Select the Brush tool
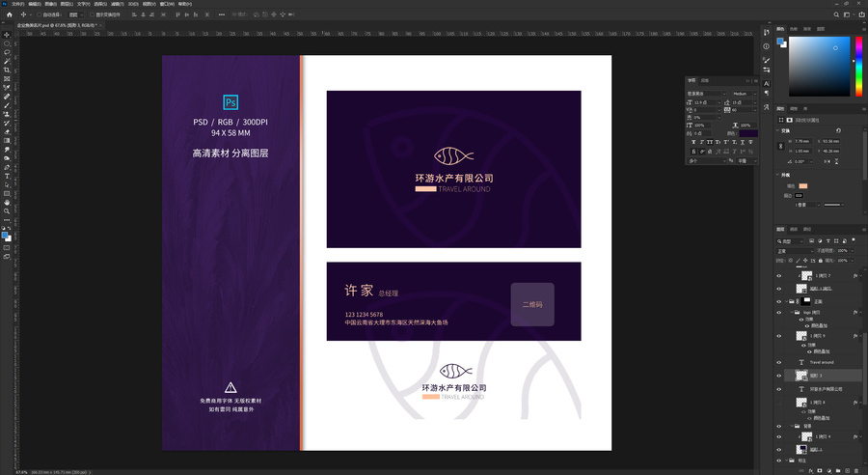The image size is (868, 475). 7,105
